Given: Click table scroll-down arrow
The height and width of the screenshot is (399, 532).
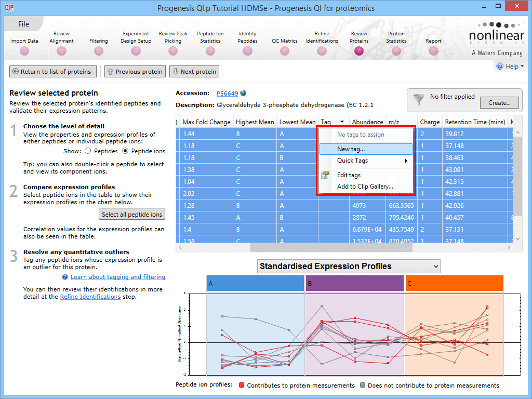Looking at the screenshot, I should click(x=518, y=239).
